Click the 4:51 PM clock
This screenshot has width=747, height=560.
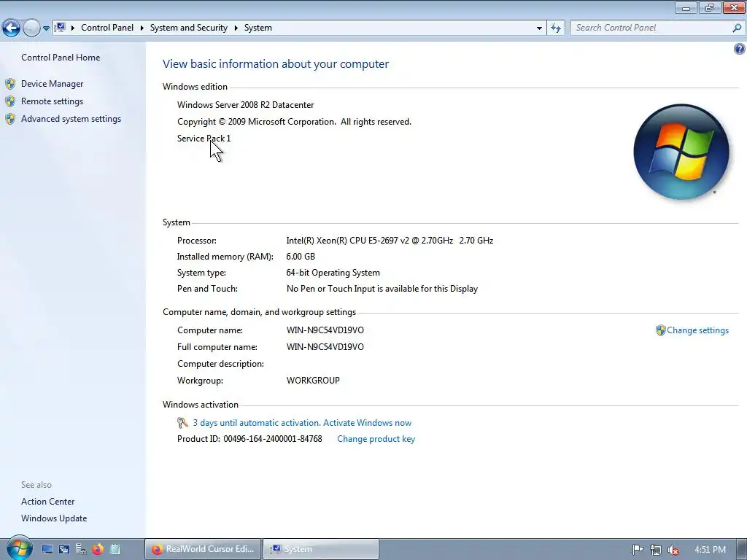click(710, 550)
